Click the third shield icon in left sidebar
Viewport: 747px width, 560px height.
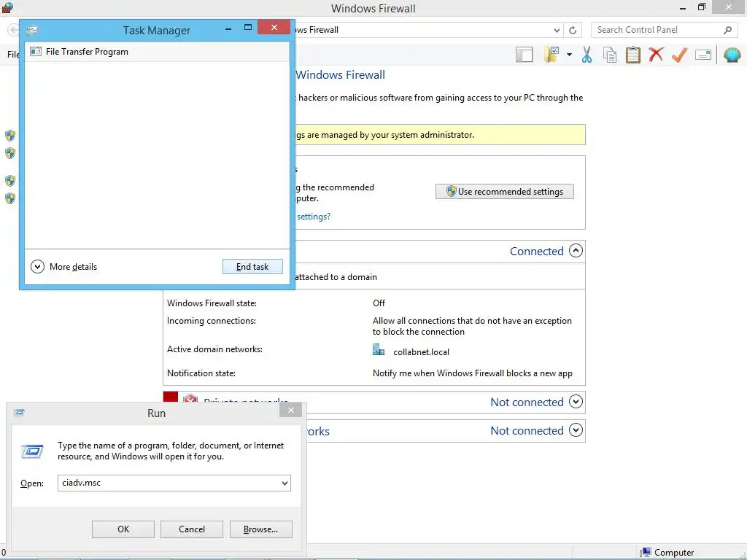(10, 181)
